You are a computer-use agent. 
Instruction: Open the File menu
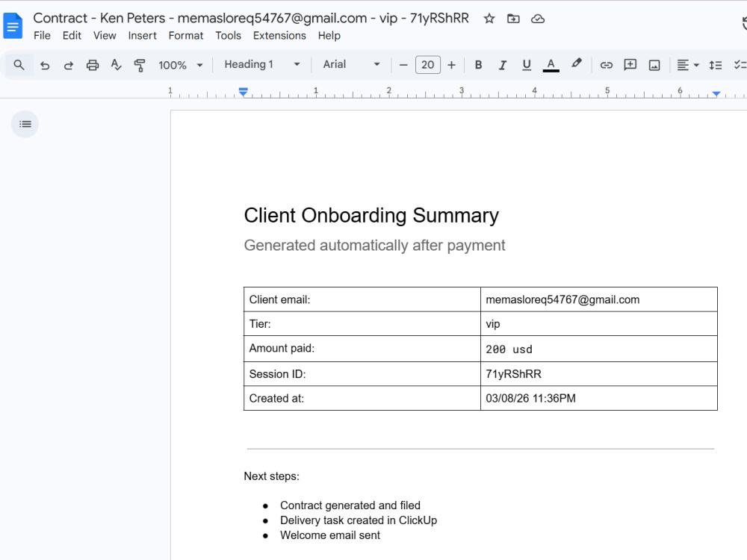click(42, 36)
